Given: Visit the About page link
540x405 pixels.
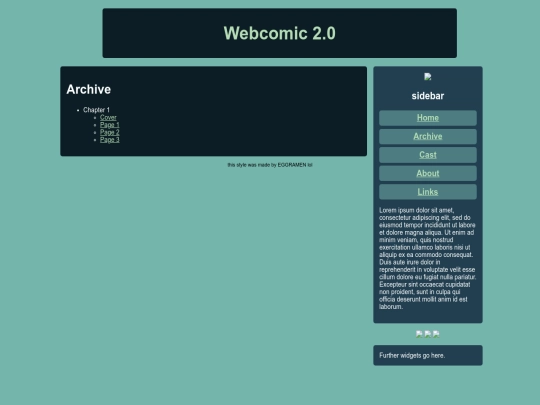Looking at the screenshot, I should click(428, 174).
